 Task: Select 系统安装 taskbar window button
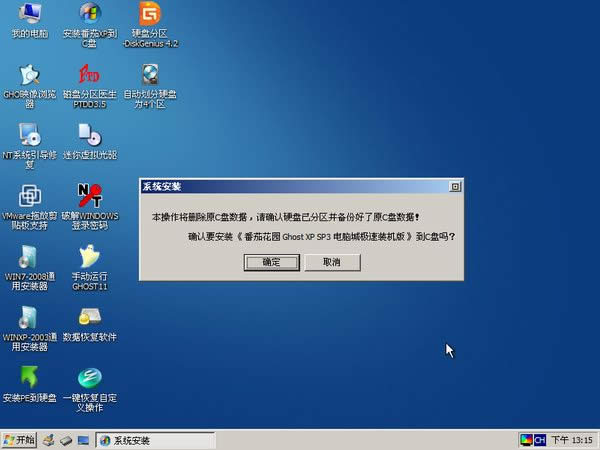click(x=154, y=440)
